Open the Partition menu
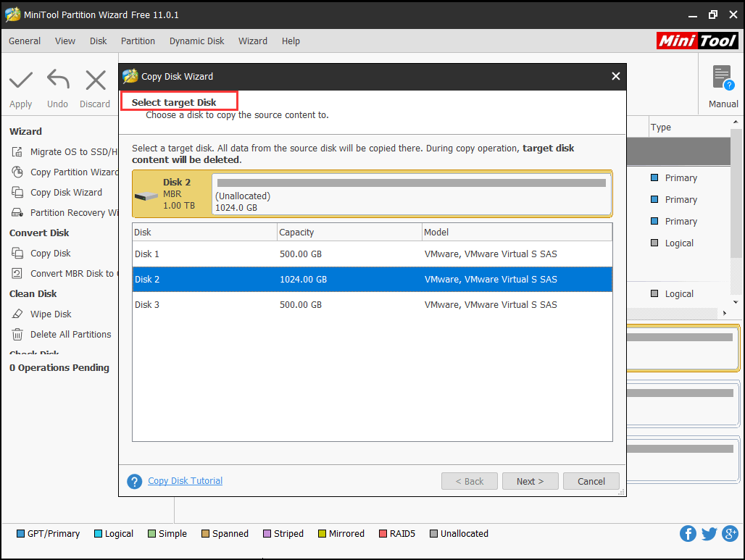 (x=138, y=41)
